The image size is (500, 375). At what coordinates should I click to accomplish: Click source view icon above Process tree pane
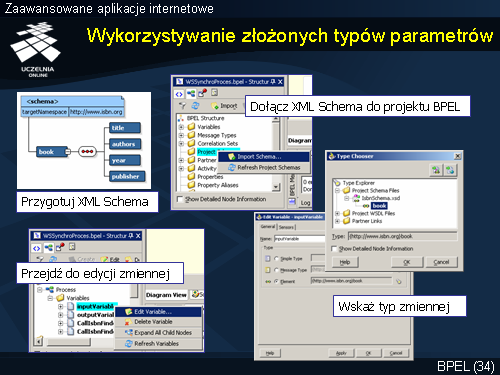[x=36, y=248]
